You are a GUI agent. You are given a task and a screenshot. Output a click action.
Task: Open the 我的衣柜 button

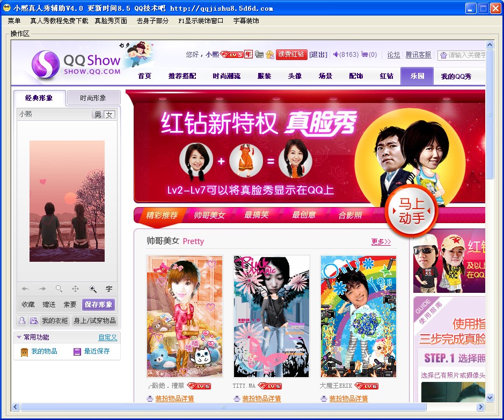pos(55,320)
